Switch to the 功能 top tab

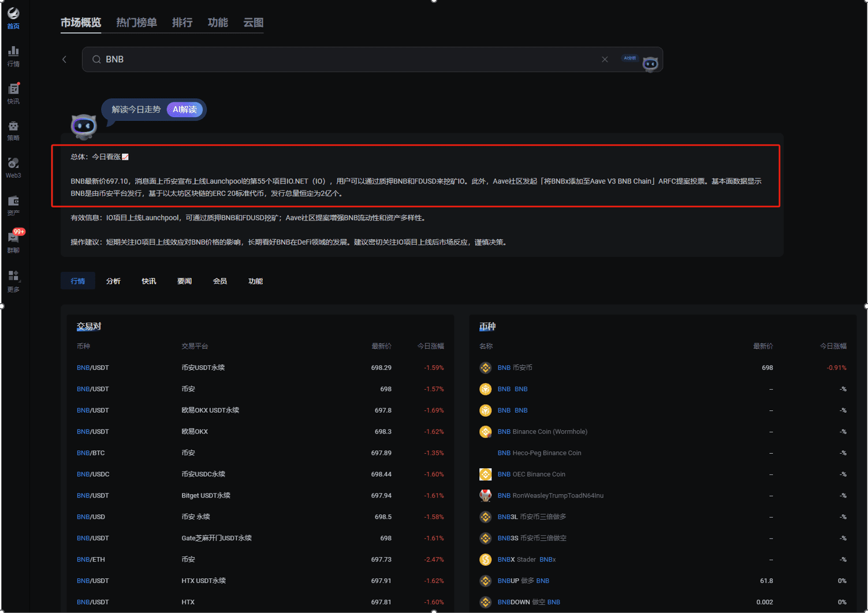(x=218, y=23)
